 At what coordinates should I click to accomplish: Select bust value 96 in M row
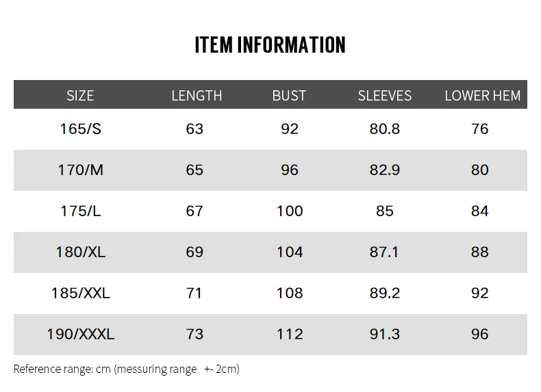click(x=290, y=170)
